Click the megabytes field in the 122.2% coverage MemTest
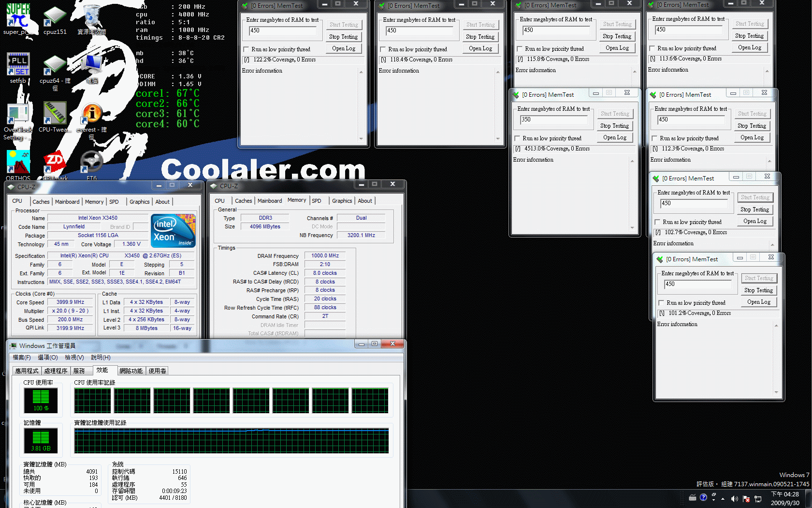Screen dimensions: 812x508 point(284,30)
